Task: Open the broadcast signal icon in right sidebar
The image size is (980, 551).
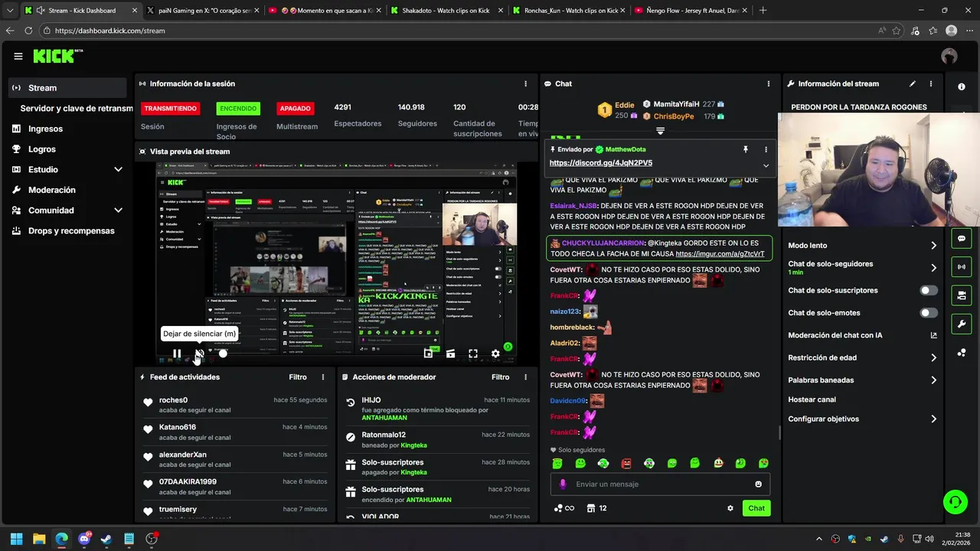Action: tap(962, 266)
